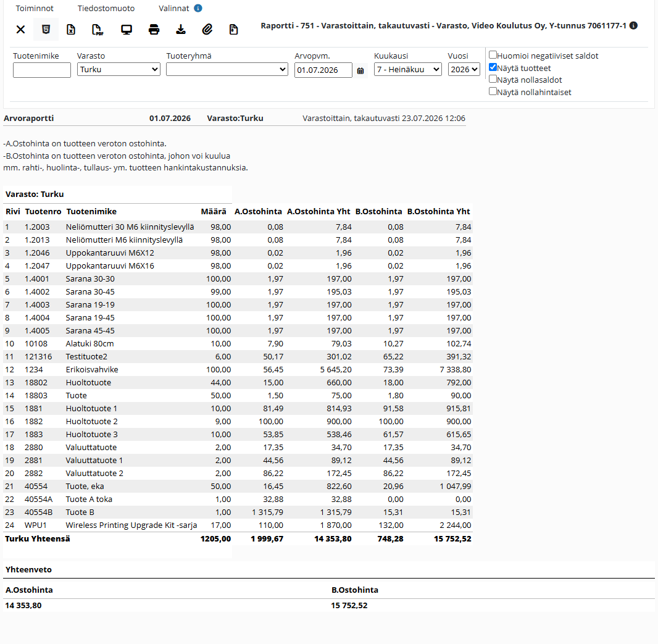Click the document icon after the paperclip
This screenshot has height=644, width=658.
234,30
